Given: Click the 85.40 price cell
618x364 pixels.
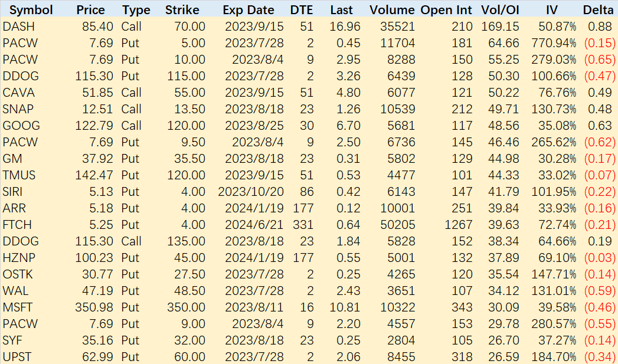Looking at the screenshot, I should click(x=98, y=27).
